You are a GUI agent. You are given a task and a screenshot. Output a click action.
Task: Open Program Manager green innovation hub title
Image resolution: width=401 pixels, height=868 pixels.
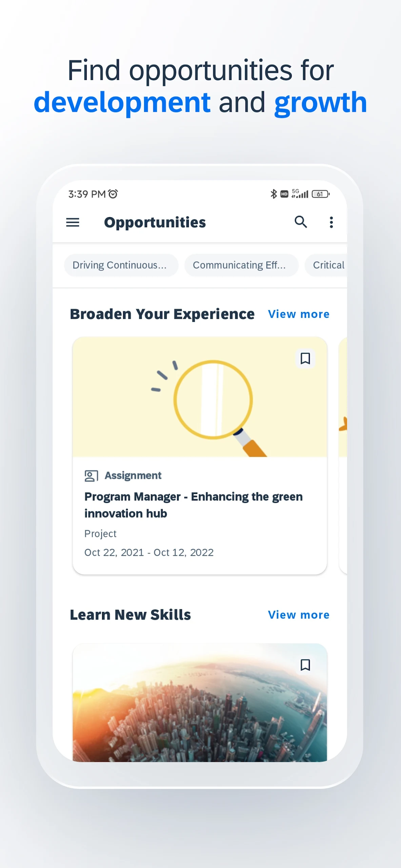coord(193,505)
